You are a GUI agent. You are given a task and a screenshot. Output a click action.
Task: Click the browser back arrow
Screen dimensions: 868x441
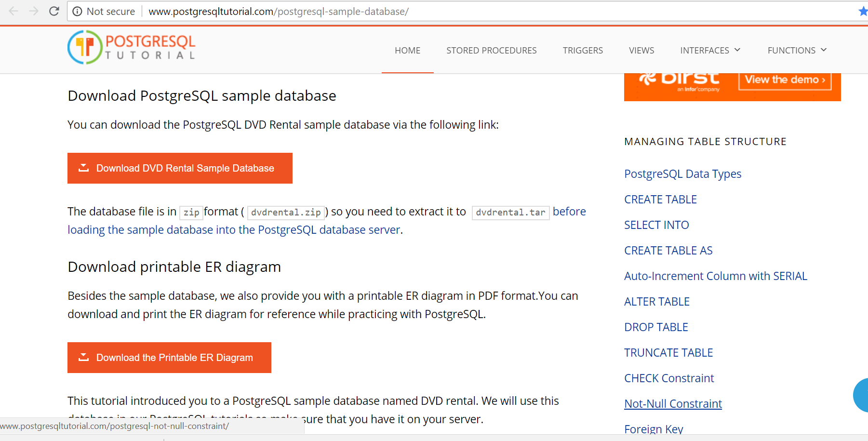[13, 11]
